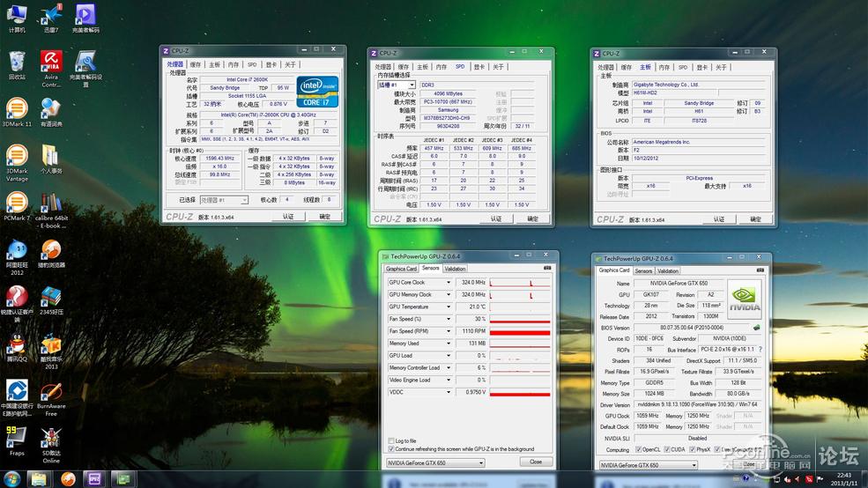Click Close button in GPU-Z Sensors window

[x=536, y=462]
